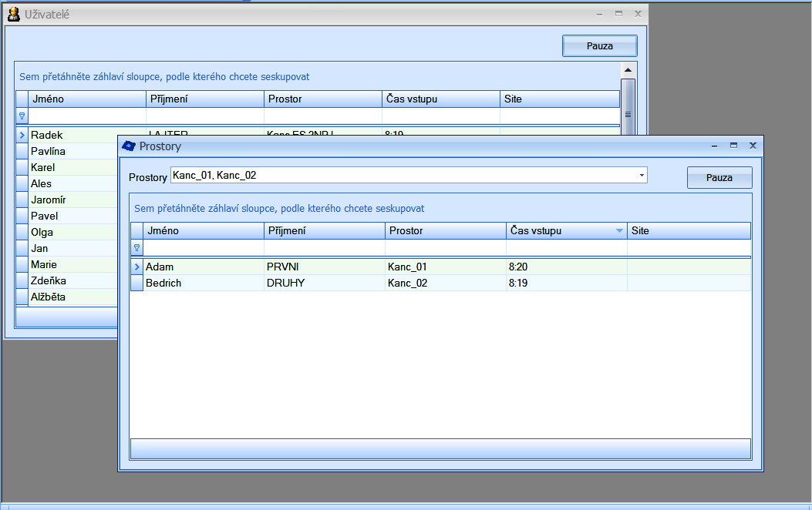
Task: Maximize the Prostory window
Action: [733, 146]
